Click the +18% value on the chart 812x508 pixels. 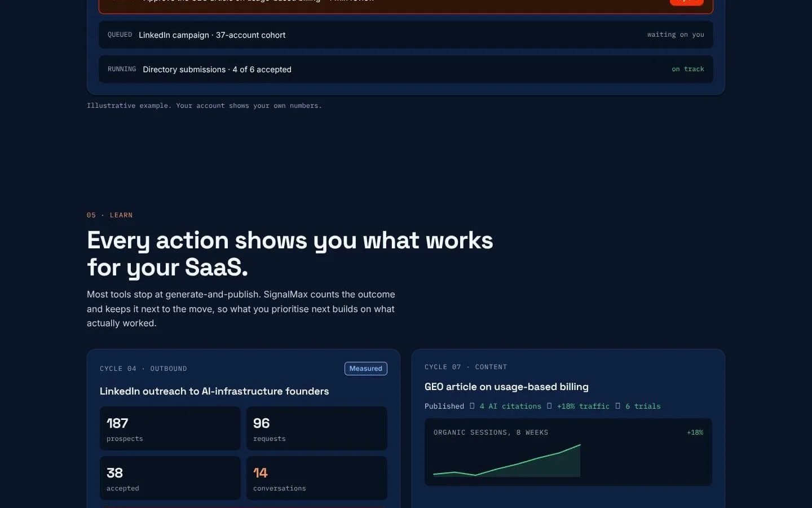coord(695,432)
